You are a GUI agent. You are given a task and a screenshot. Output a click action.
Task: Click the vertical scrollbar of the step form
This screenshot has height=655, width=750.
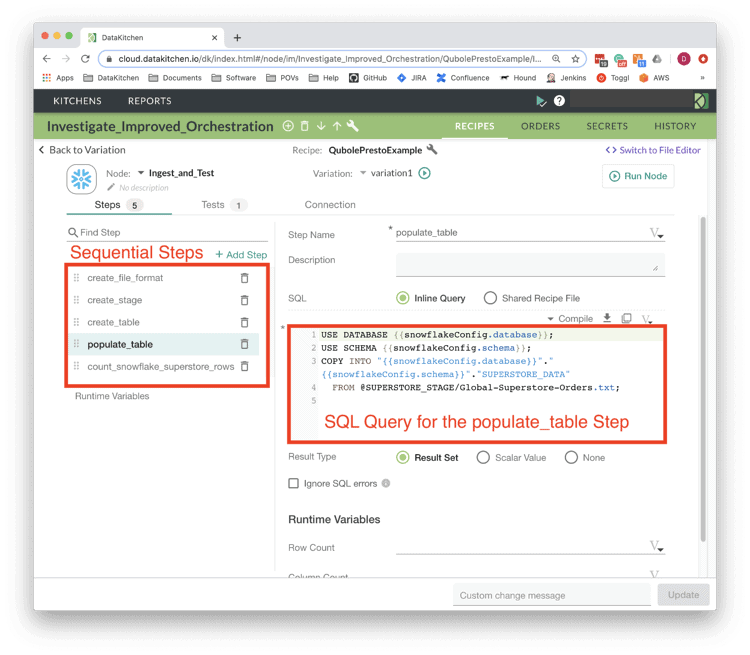pyautogui.click(x=701, y=380)
